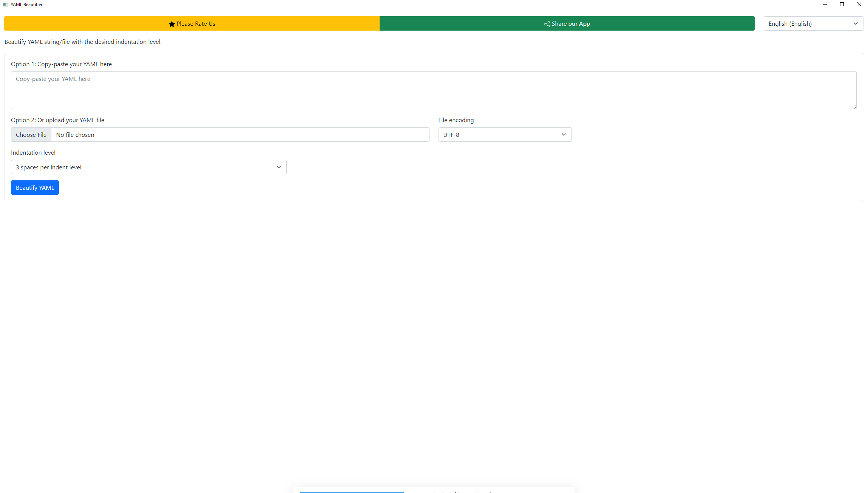Click the Beautify YAML button
The height and width of the screenshot is (493, 868).
coord(35,188)
